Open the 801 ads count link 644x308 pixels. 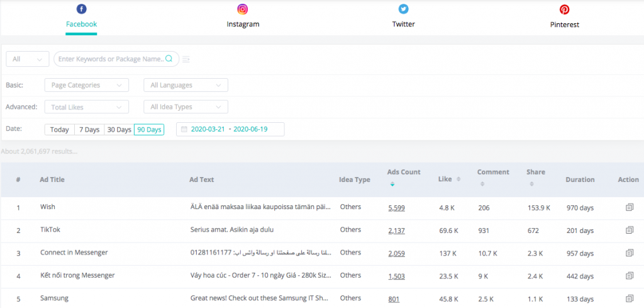pyautogui.click(x=394, y=299)
